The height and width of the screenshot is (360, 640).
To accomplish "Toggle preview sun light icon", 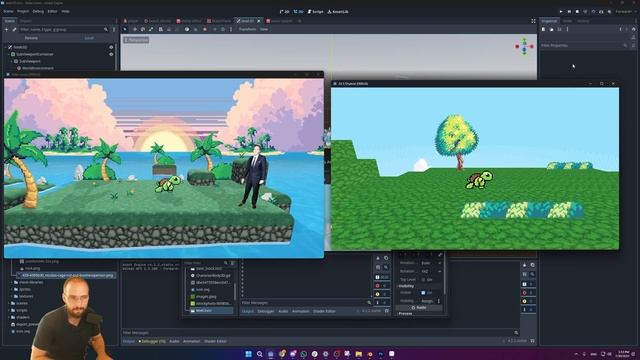I will (215, 29).
